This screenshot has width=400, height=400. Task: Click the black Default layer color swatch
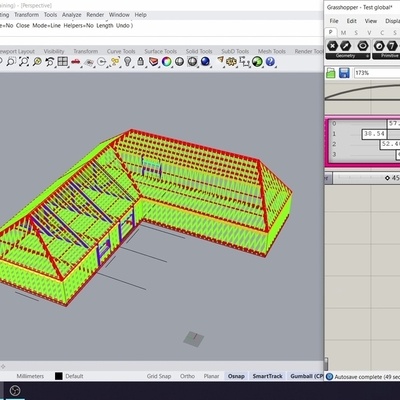pos(59,376)
